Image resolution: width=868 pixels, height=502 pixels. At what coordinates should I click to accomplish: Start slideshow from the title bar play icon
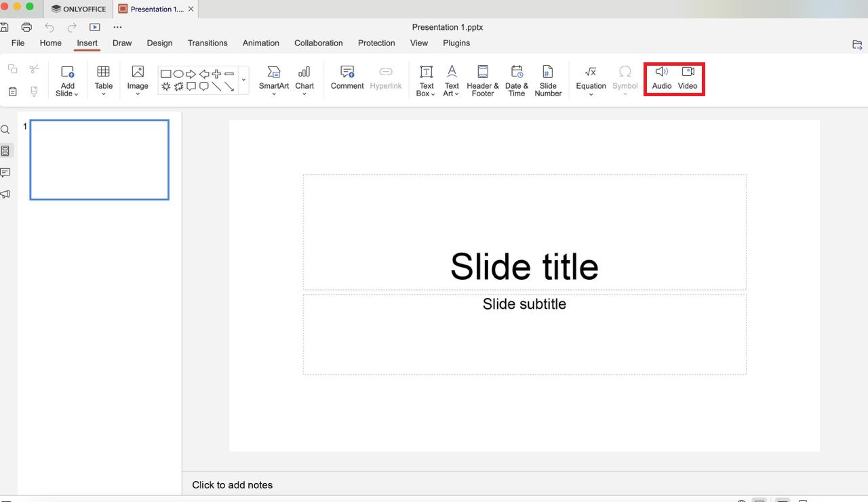point(95,27)
